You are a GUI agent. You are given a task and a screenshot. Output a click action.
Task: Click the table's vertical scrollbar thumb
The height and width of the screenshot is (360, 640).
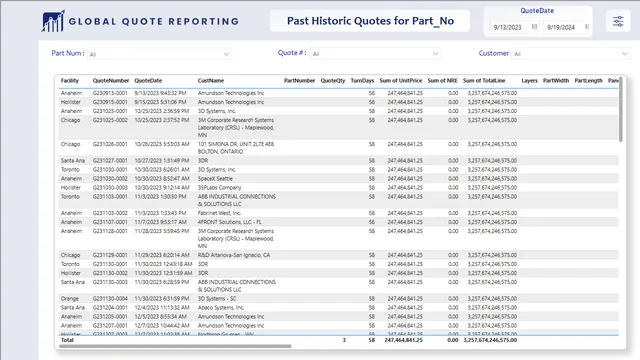coord(621,109)
